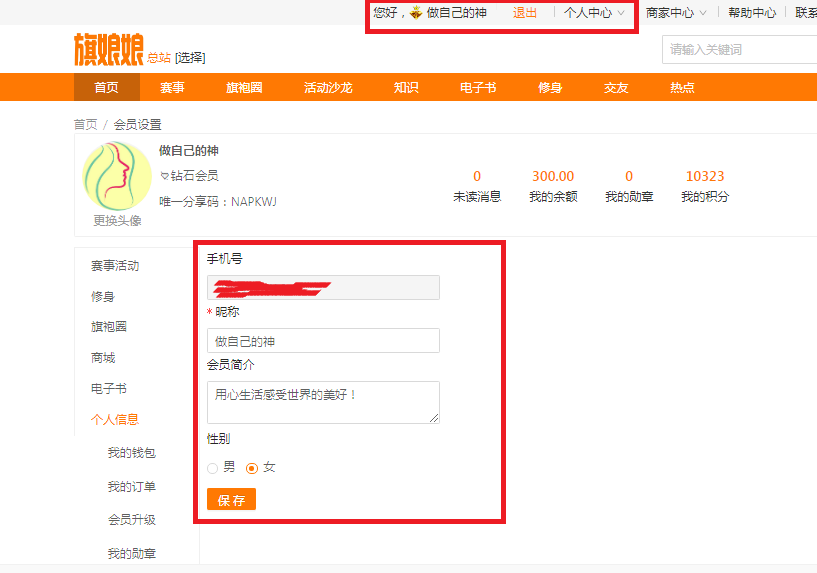This screenshot has height=573, width=817.
Task: Open 修身 in the sidebar
Action: [x=103, y=296]
